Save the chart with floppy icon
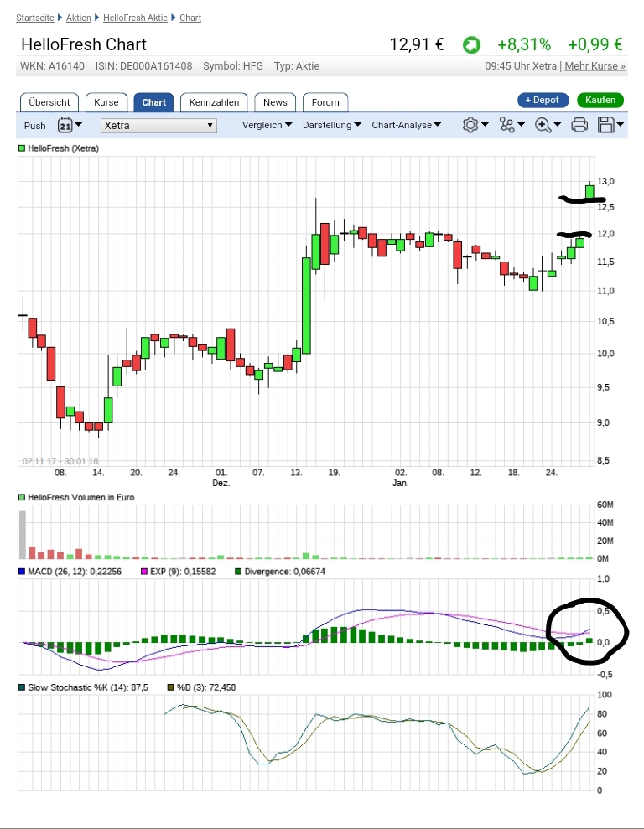 [x=606, y=125]
